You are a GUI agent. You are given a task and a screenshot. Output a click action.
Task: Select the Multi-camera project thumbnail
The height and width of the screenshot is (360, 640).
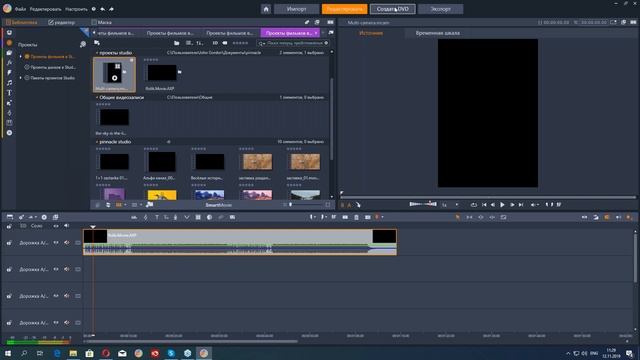pyautogui.click(x=114, y=74)
